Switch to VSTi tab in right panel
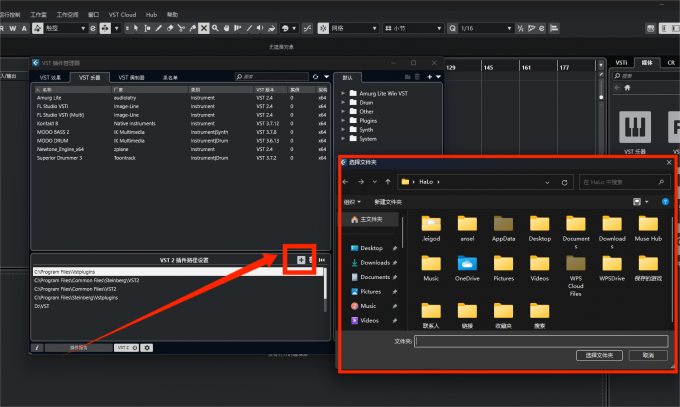The image size is (680, 407). click(x=621, y=62)
